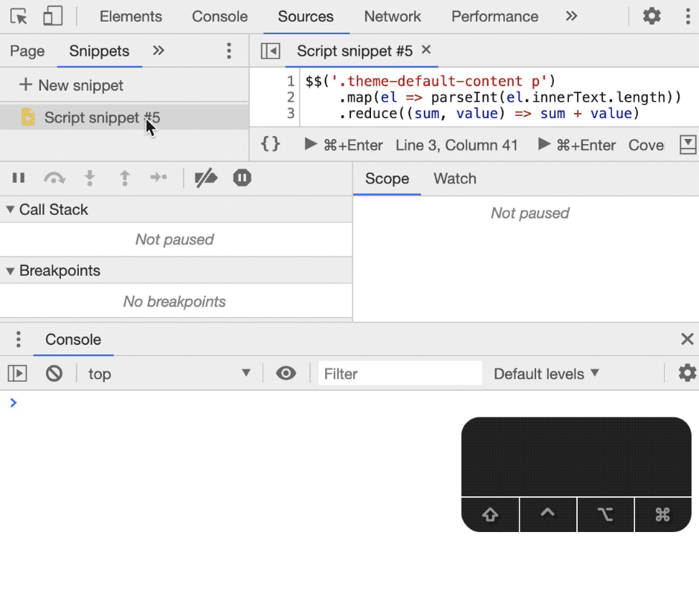Image resolution: width=699 pixels, height=616 pixels.
Task: Click the clear console icon
Action: (x=54, y=373)
